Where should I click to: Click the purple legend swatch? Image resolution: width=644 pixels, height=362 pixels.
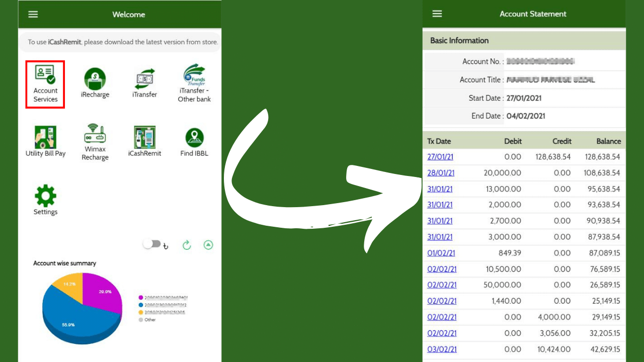coord(141,298)
